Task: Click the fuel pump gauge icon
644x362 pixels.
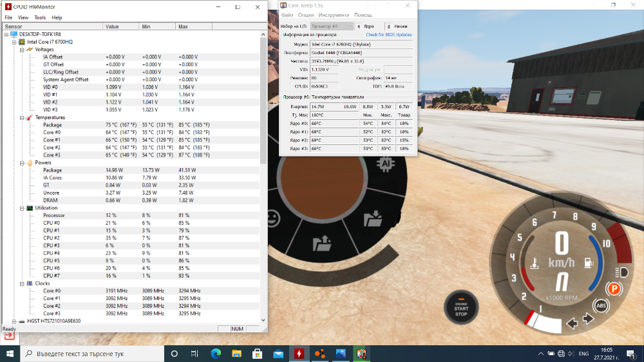Action: pyautogui.click(x=589, y=263)
